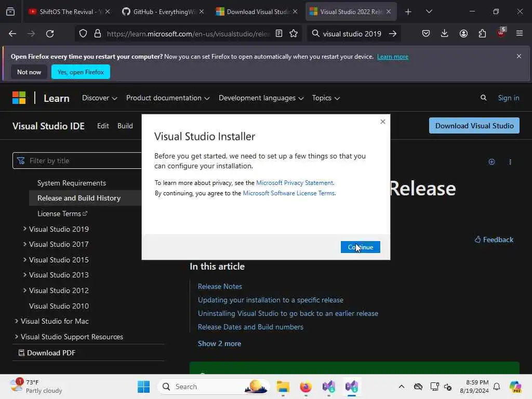Open the tracking protection shield icon
This screenshot has width=532, height=399.
coord(83,34)
